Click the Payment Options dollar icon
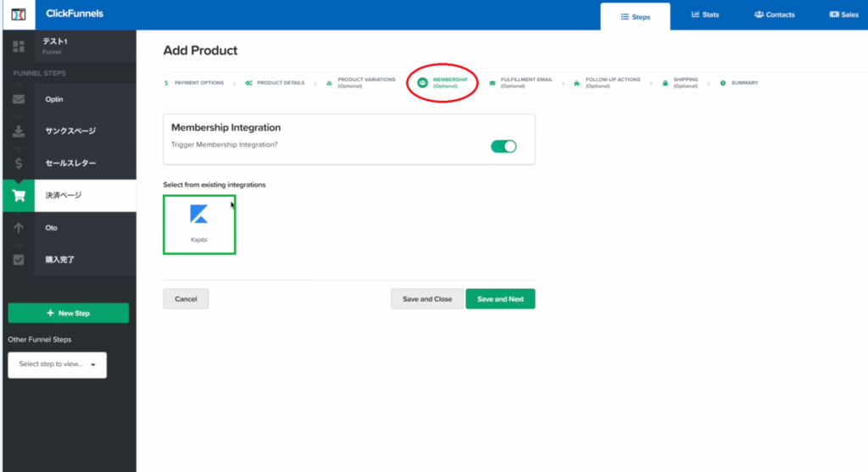This screenshot has width=868, height=472. (x=166, y=83)
